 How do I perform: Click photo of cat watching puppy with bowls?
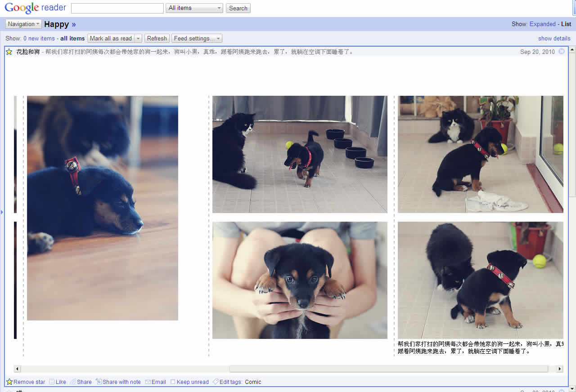[x=300, y=154]
